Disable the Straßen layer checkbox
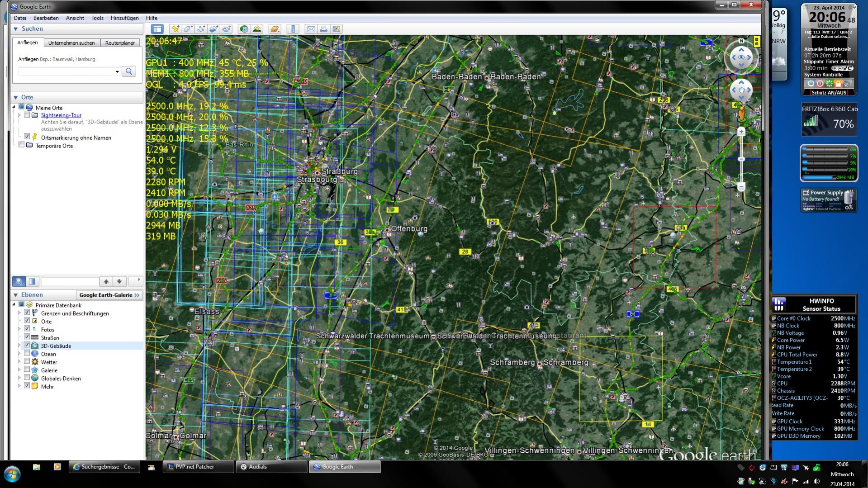 pyautogui.click(x=27, y=337)
